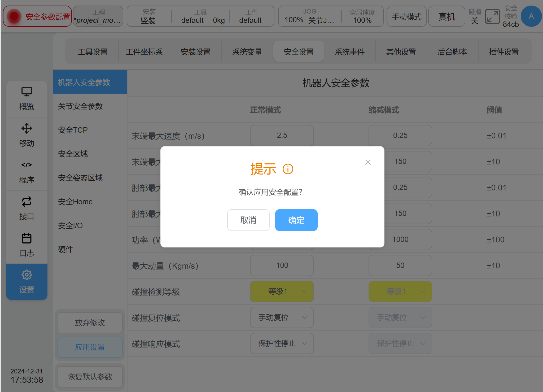The width and height of the screenshot is (543, 392).
Task: Click the info icon beside the dialog title
Action: pos(288,169)
